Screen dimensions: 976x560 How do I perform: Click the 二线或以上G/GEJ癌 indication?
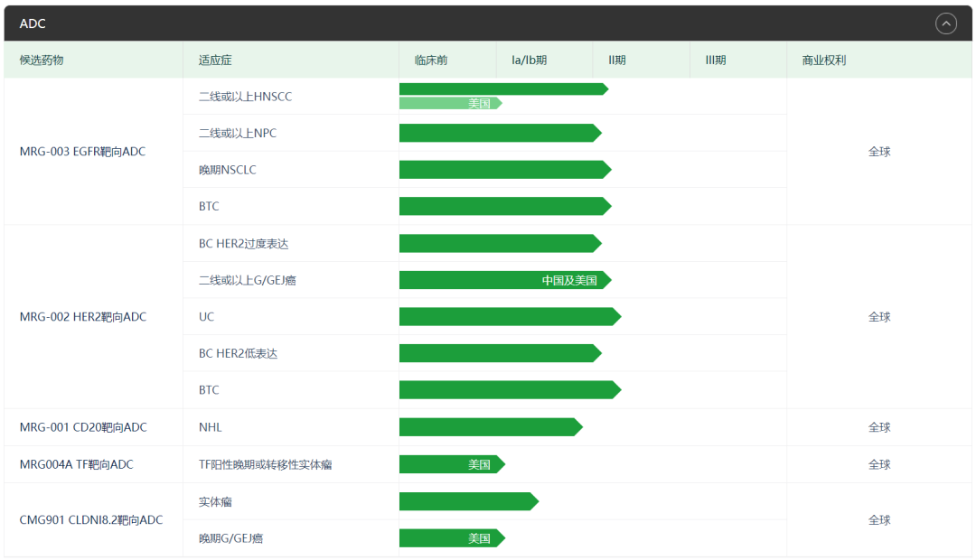pyautogui.click(x=247, y=280)
